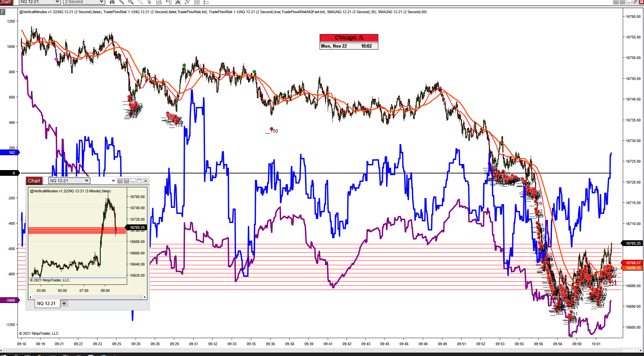
Task: Select the drawing tools pencil icon
Action: (122, 2)
